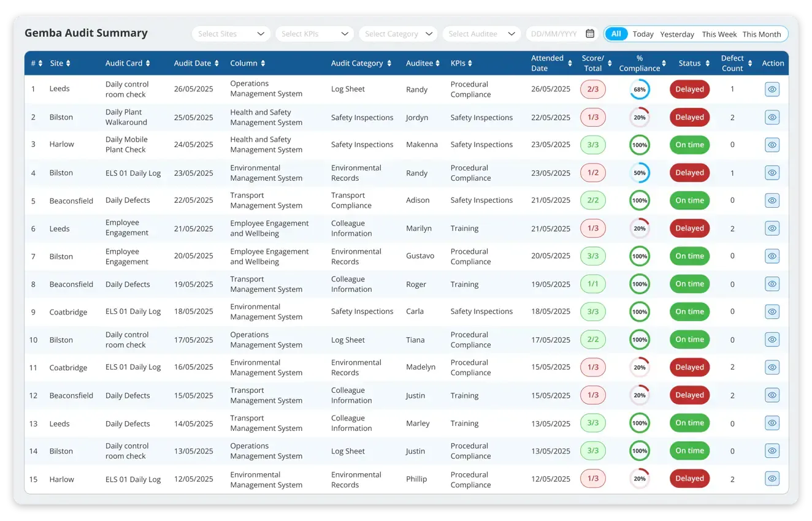
Task: Click the On time status badge for Makenna's audit
Action: 689,145
